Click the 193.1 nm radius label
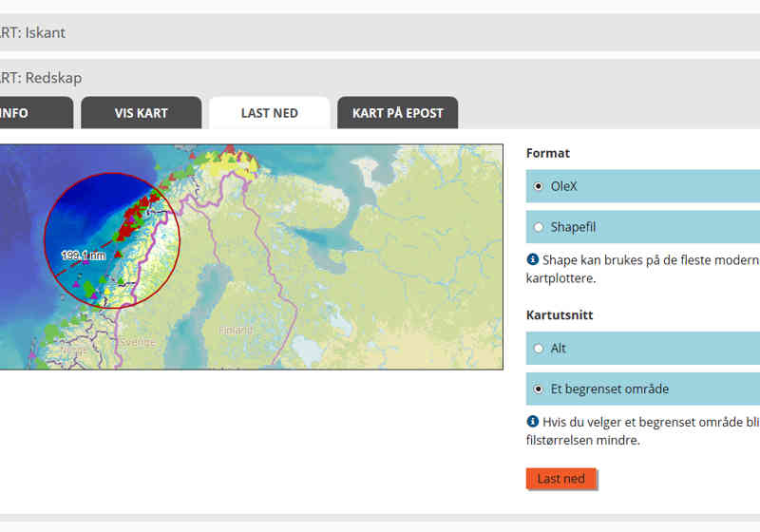 click(83, 256)
